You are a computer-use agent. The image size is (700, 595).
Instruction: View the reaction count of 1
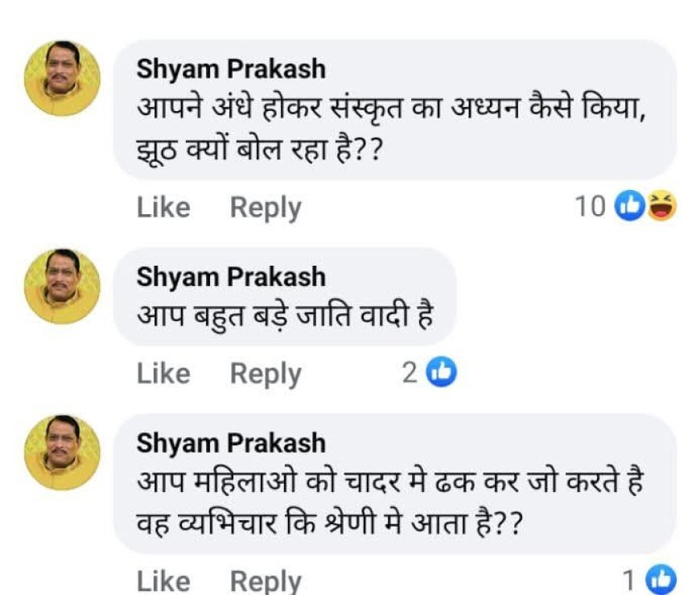(x=630, y=578)
